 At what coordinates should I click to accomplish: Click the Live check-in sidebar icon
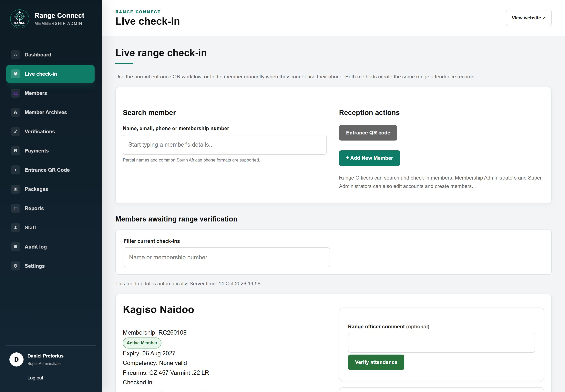[15, 74]
